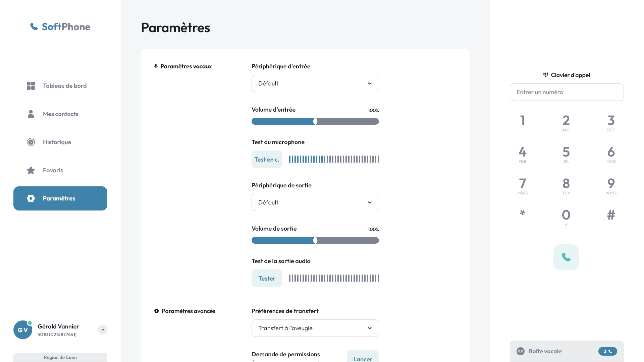Click the Entrer un numéro field

567,92
